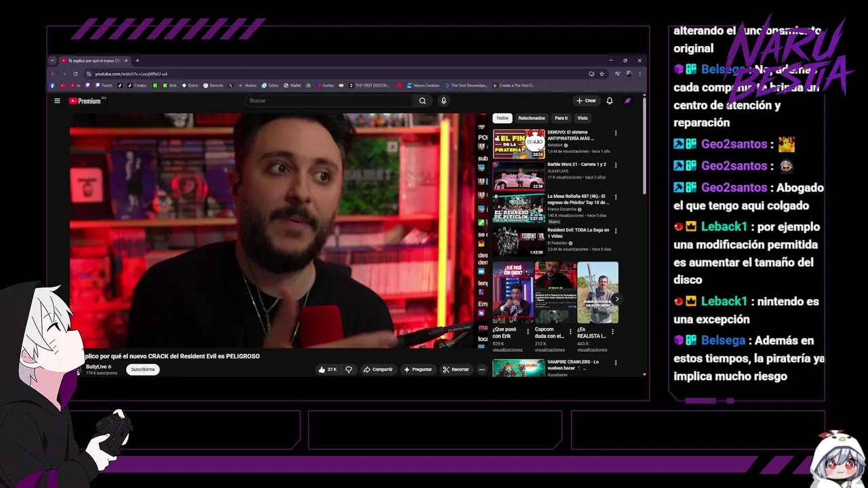Open the ¿Es REALISTA short thumbnail

click(x=597, y=292)
